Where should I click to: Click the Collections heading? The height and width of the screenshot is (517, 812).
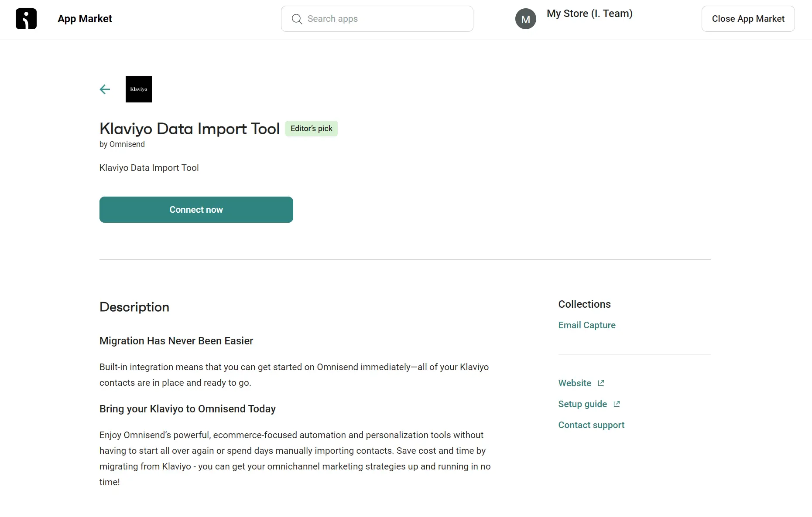(584, 304)
